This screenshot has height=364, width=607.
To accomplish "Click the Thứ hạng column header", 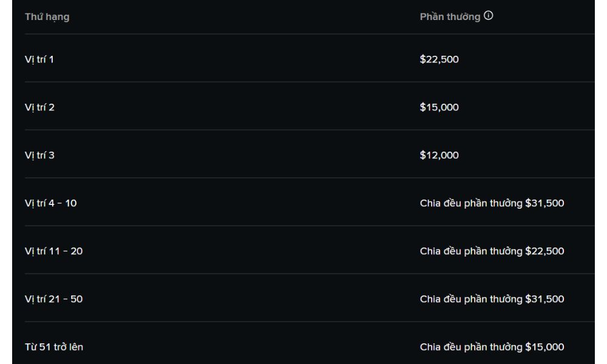I will (47, 17).
